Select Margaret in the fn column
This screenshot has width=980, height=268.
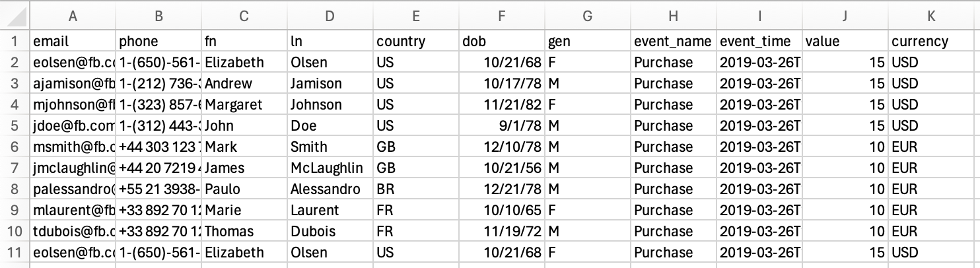[x=244, y=105]
